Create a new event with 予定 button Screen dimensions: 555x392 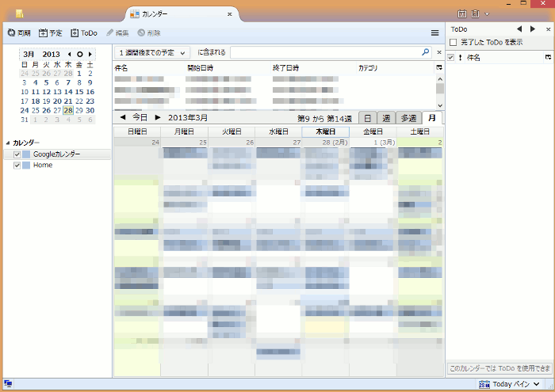(50, 32)
